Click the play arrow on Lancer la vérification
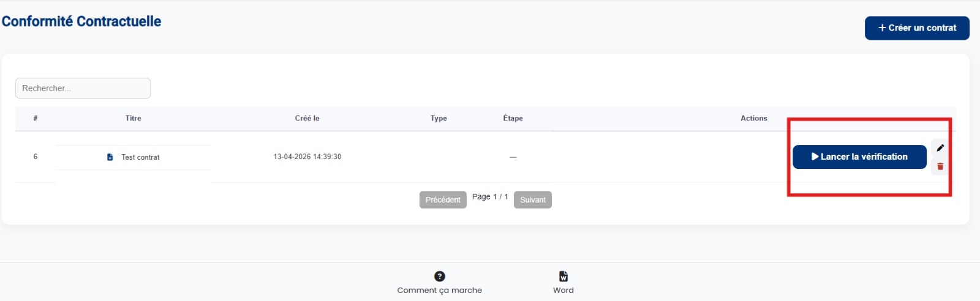Image resolution: width=980 pixels, height=301 pixels. click(x=815, y=157)
